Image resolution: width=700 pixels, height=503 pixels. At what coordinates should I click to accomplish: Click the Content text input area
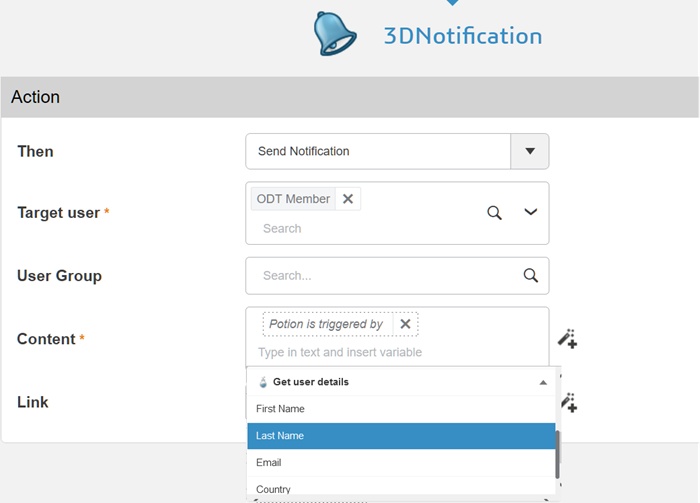(x=380, y=352)
